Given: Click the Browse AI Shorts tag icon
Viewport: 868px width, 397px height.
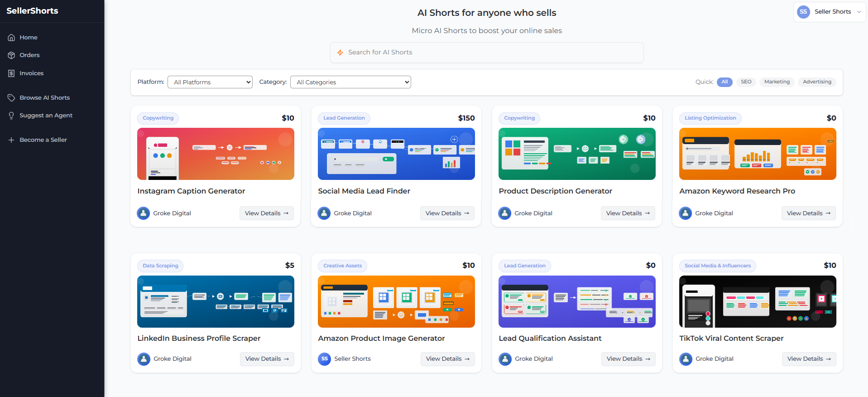Looking at the screenshot, I should [11, 98].
